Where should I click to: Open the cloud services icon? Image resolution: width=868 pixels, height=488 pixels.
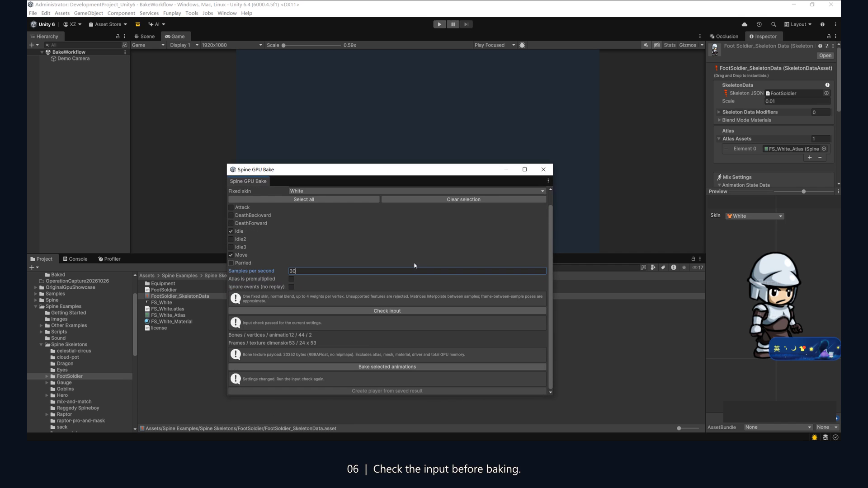pos(745,24)
